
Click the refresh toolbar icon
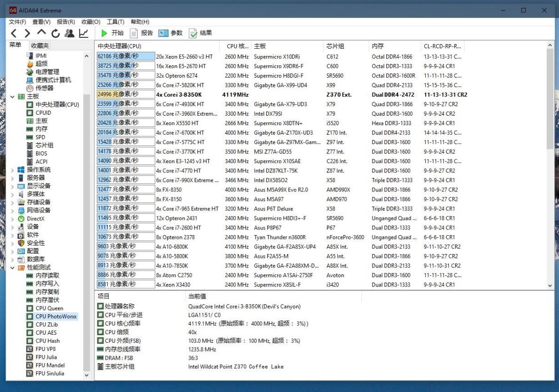(x=55, y=34)
